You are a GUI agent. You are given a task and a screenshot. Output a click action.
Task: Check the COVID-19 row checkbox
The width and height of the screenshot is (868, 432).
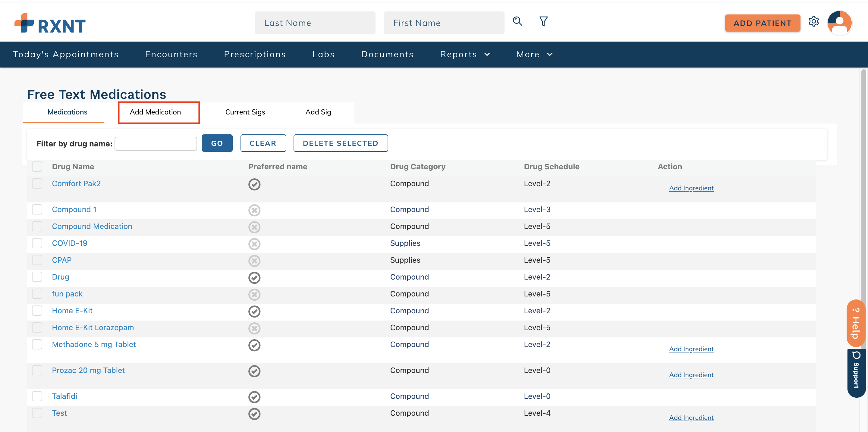point(37,243)
